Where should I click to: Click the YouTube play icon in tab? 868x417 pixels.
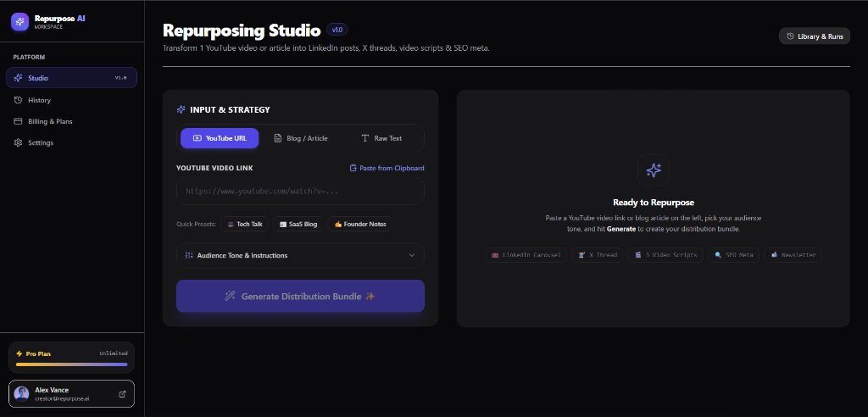click(x=197, y=138)
